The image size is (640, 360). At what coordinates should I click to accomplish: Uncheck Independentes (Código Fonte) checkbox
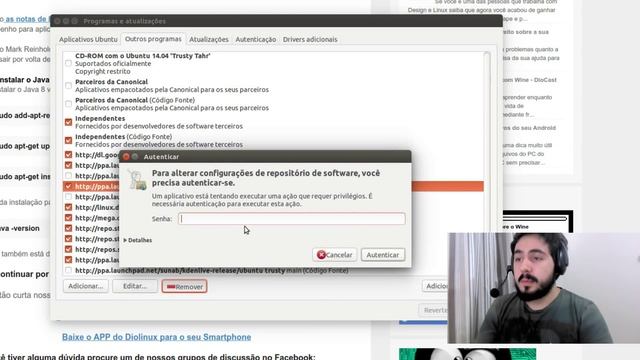68,140
